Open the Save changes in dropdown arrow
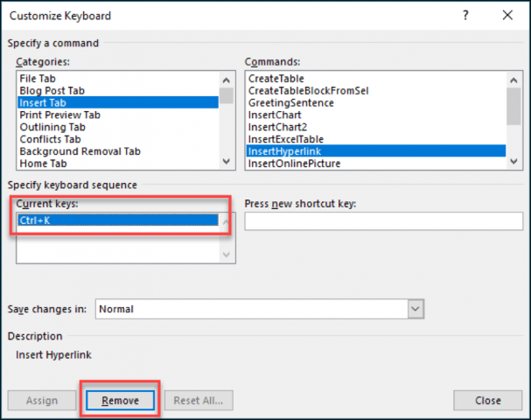531x420 pixels. click(416, 309)
